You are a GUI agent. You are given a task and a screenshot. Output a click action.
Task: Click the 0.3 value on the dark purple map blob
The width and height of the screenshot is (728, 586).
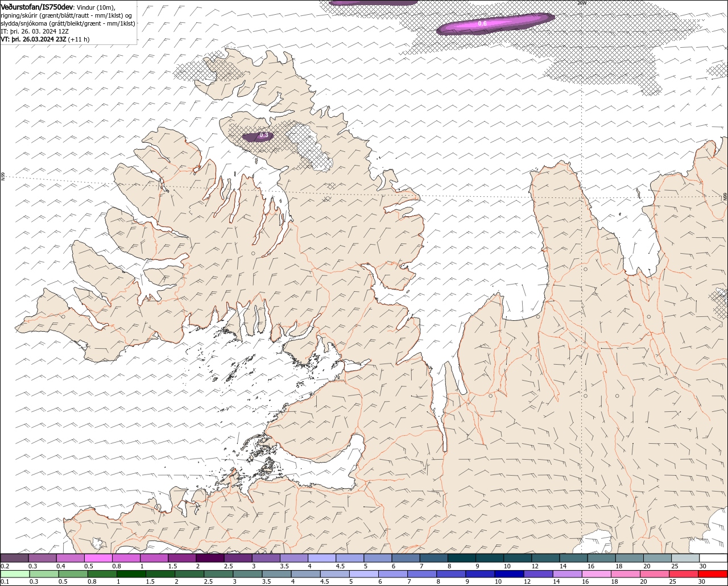click(263, 135)
